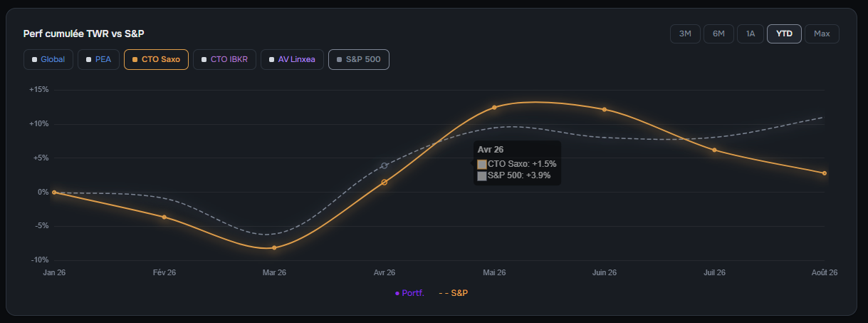Toggle the Global series chip
The image size is (868, 323).
tap(48, 59)
